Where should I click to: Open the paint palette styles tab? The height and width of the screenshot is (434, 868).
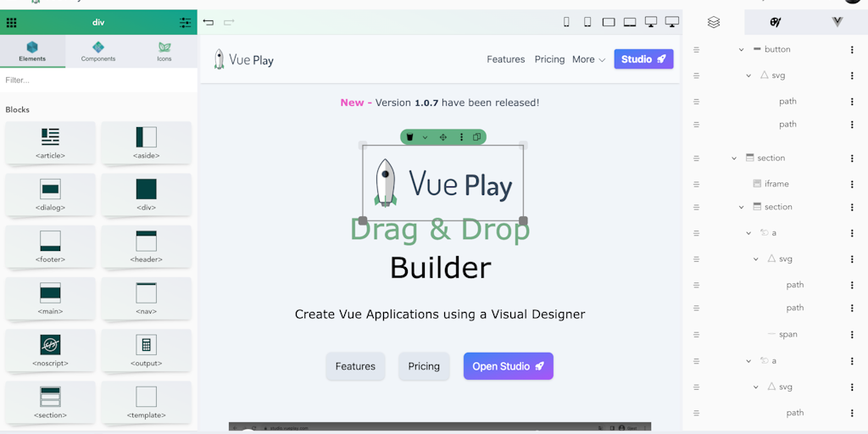tap(775, 22)
